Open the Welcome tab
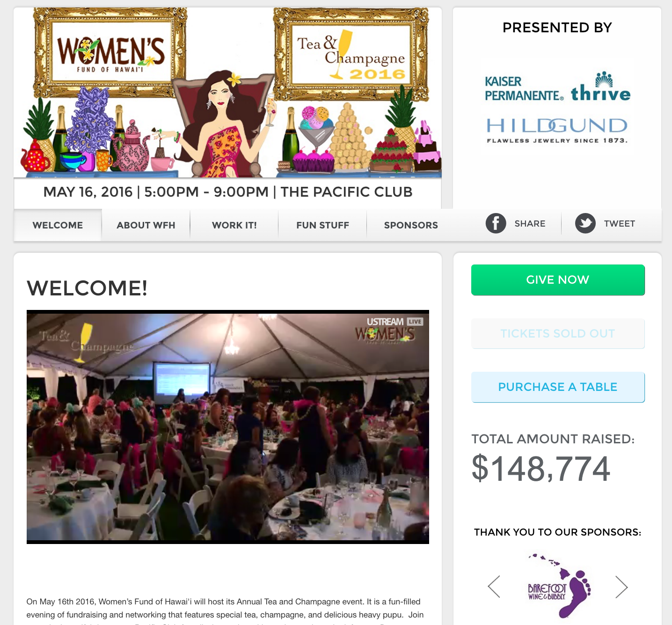Image resolution: width=672 pixels, height=625 pixels. click(58, 225)
